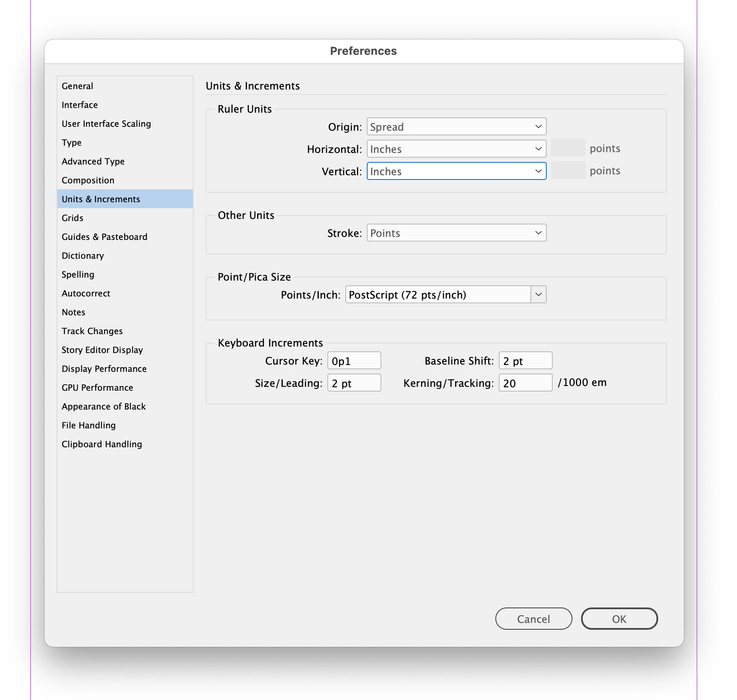Click the Cursor Key increment field

[x=354, y=361]
